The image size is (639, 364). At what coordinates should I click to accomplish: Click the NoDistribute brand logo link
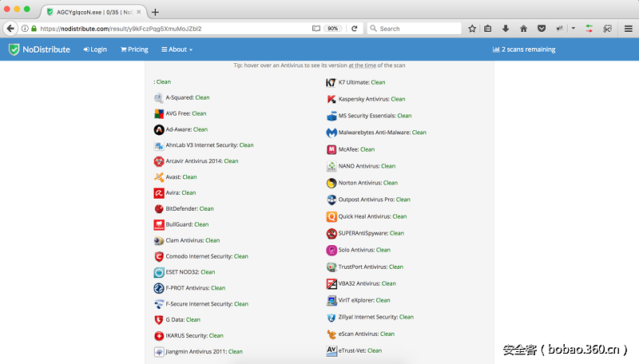(40, 49)
